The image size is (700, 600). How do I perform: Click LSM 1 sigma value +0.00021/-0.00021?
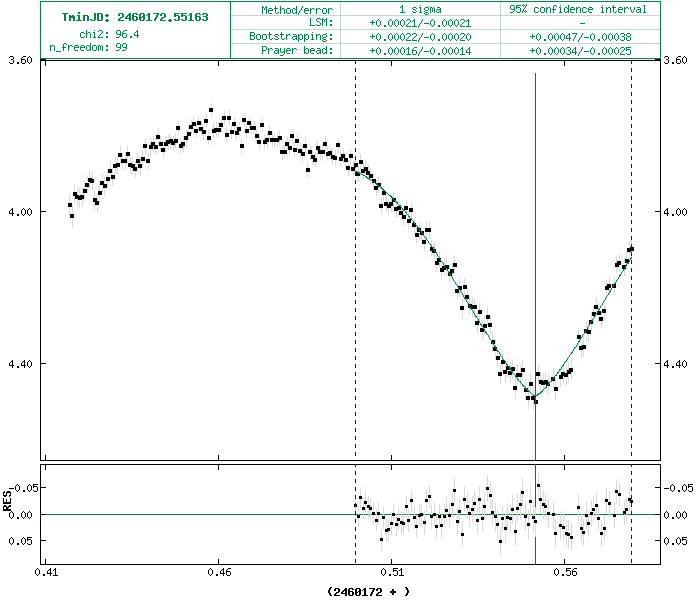[413, 22]
